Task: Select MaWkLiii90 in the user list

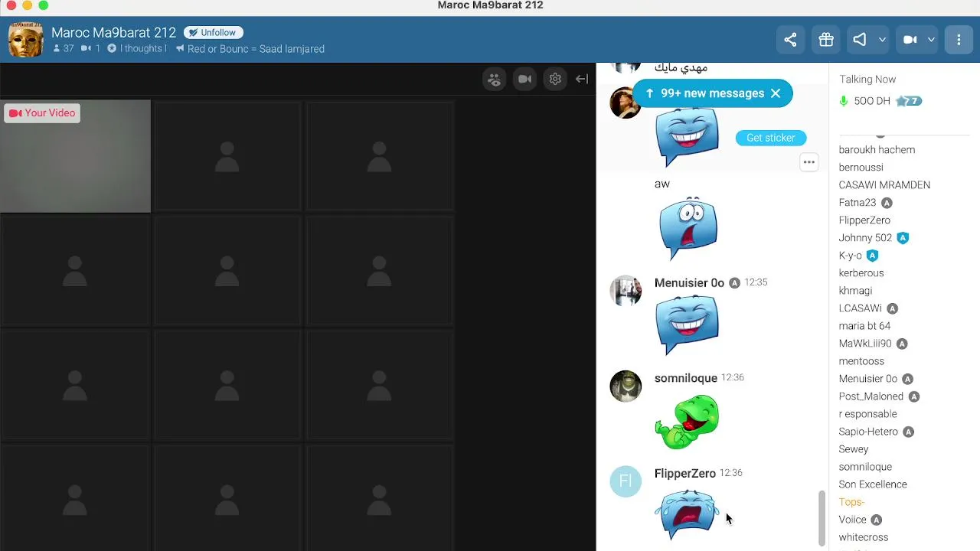Action: tap(865, 344)
